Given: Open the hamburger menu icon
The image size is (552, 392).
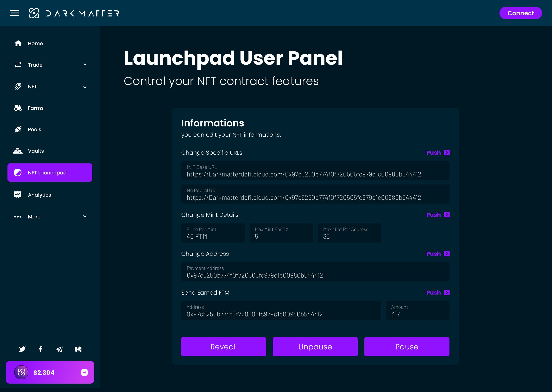Looking at the screenshot, I should pos(15,13).
